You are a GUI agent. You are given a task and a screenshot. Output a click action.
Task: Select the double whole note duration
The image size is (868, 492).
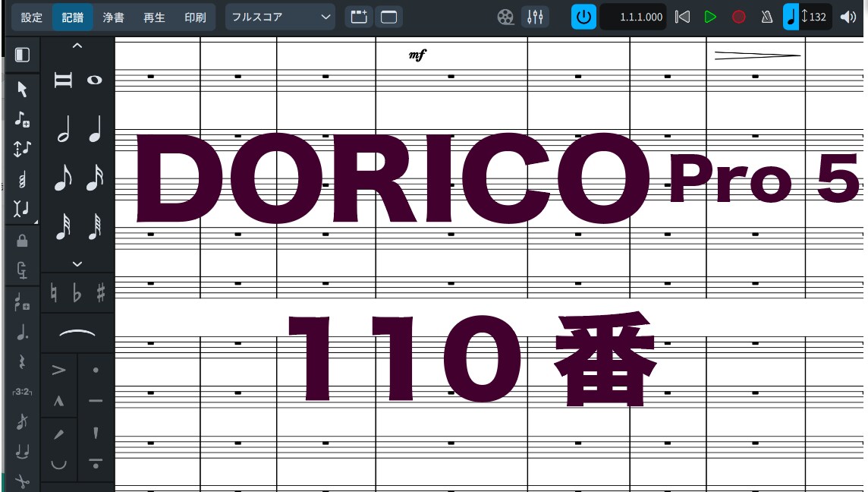[62, 80]
